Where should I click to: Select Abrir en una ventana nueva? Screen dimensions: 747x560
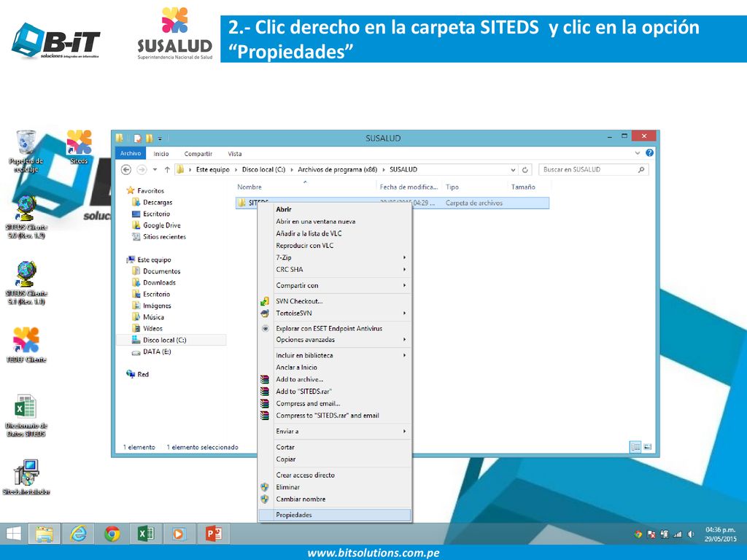pyautogui.click(x=335, y=222)
